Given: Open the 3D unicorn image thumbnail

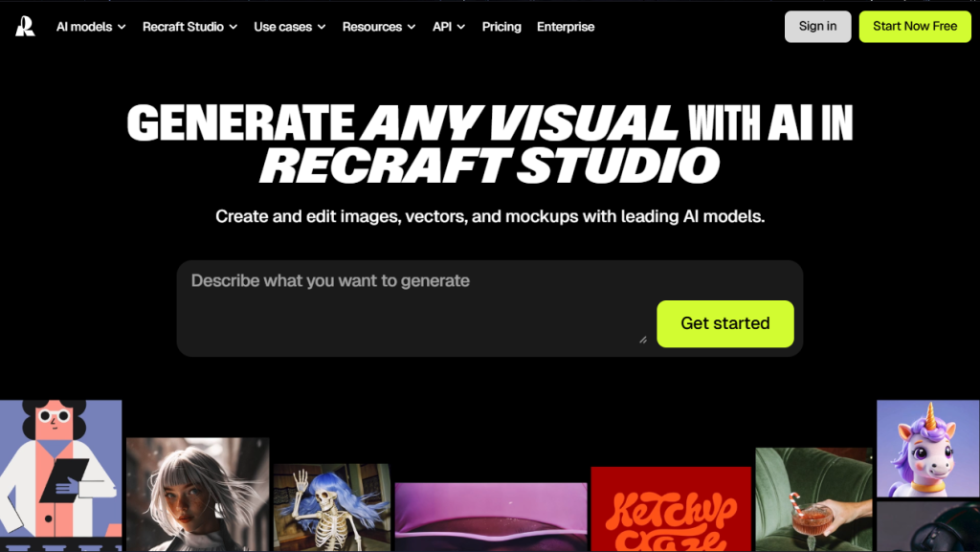Looking at the screenshot, I should (928, 449).
